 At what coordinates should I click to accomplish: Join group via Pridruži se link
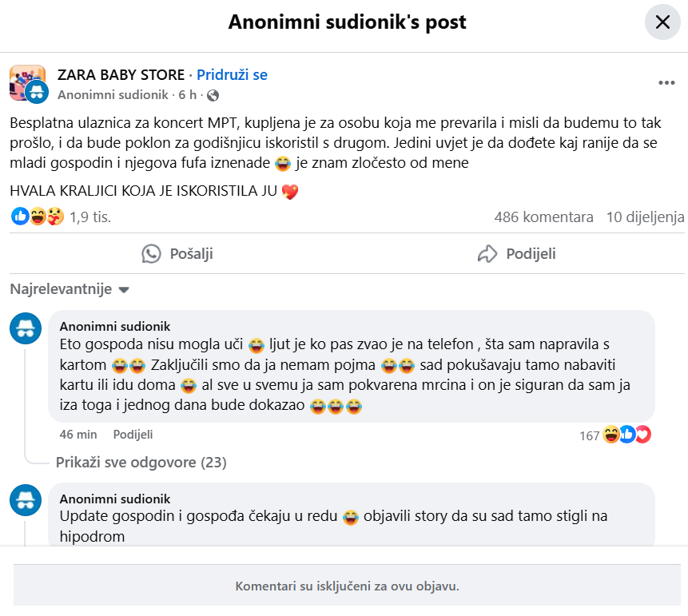(x=232, y=75)
